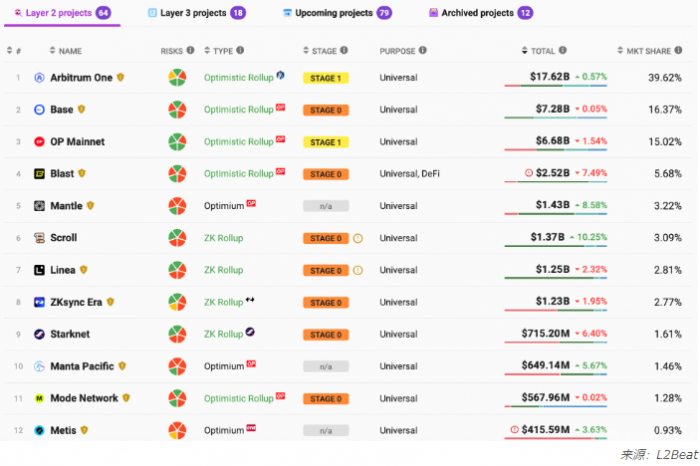Open the Archived projects tab

pos(481,13)
